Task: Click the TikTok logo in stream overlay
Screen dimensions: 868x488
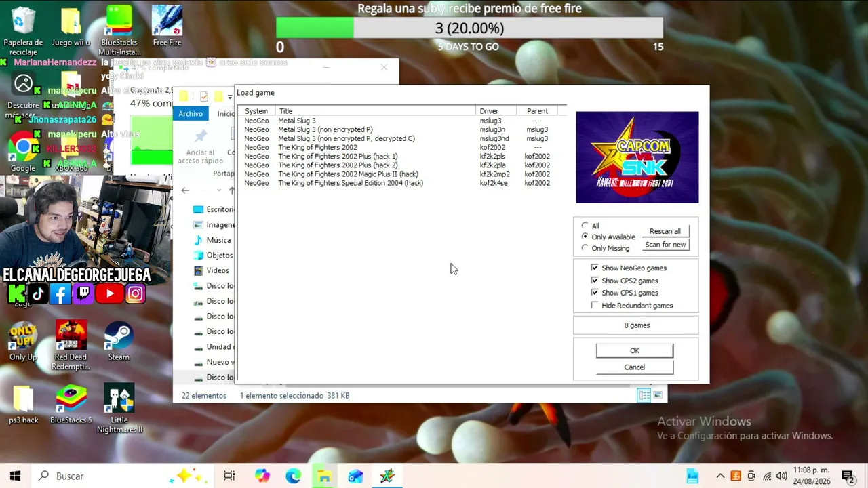Action: click(38, 293)
